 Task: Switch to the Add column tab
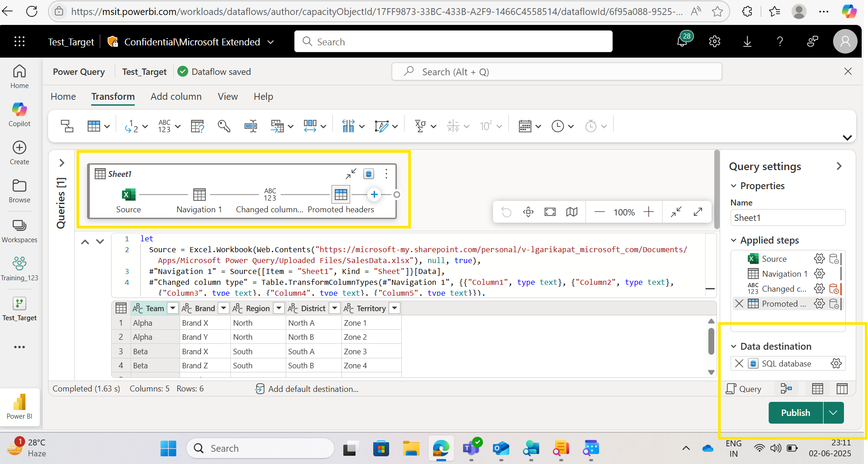176,97
